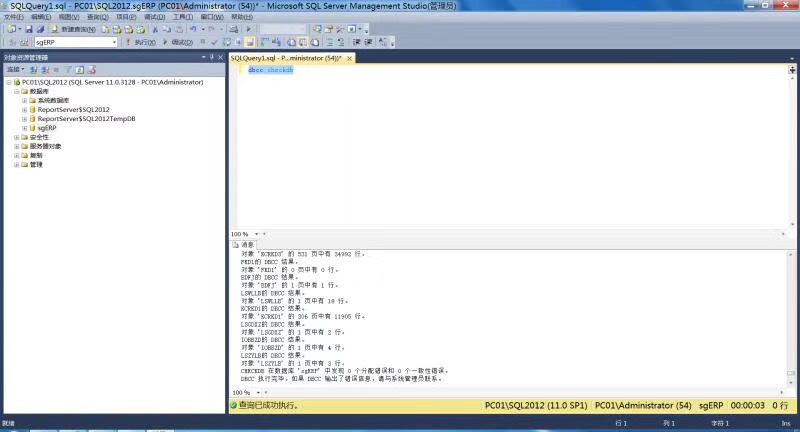Click the Change Connection icon
This screenshot has height=432, width=800.
(24, 42)
